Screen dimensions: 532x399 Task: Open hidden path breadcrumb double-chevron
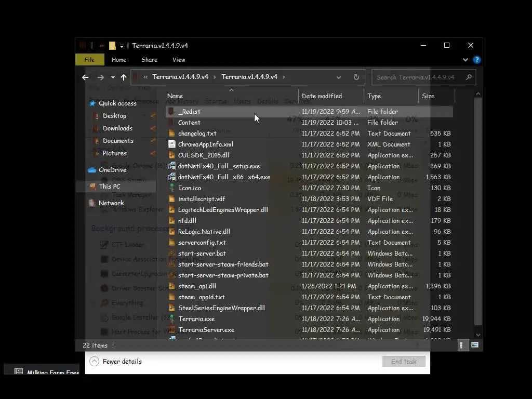145,77
